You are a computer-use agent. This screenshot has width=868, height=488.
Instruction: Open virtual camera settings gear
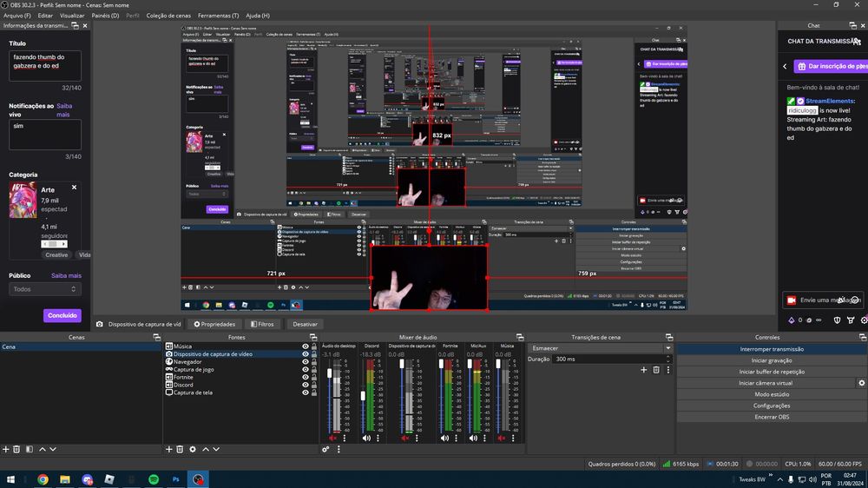coord(862,383)
